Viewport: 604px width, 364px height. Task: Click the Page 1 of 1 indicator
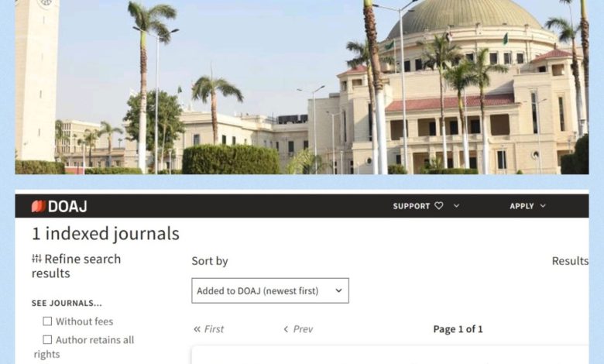[458, 329]
